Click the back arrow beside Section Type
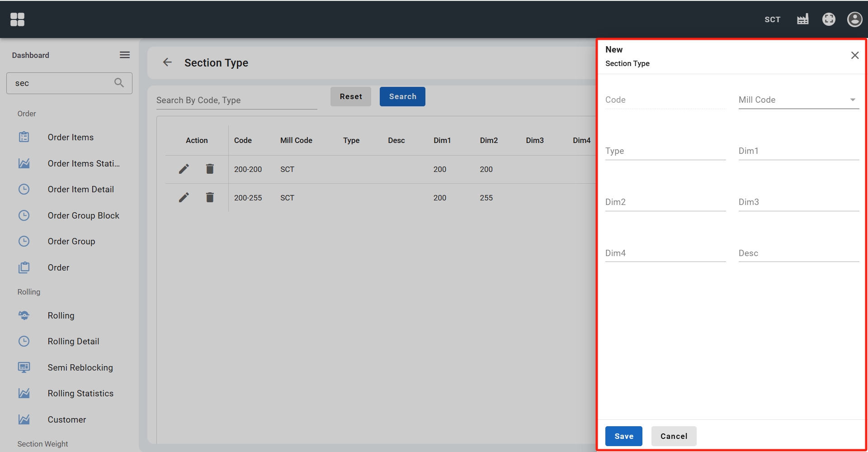 tap(167, 62)
